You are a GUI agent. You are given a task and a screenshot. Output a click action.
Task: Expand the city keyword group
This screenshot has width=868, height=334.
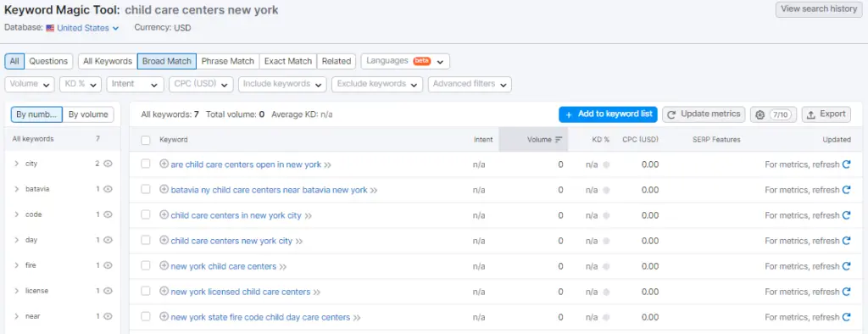click(x=17, y=164)
